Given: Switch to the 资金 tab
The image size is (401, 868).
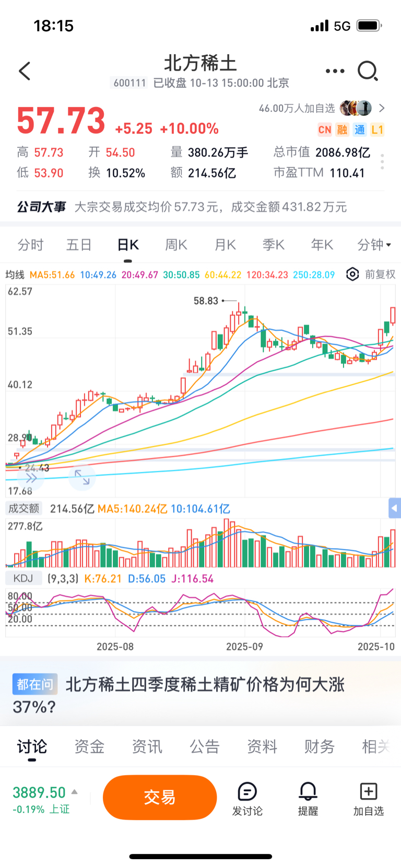Looking at the screenshot, I should point(89,747).
